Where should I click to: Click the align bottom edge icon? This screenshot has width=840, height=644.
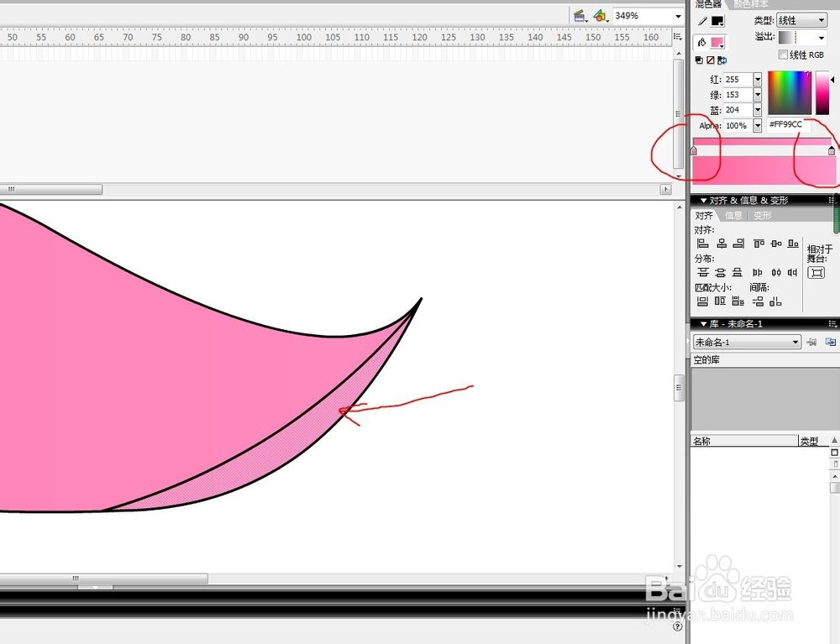coord(794,243)
